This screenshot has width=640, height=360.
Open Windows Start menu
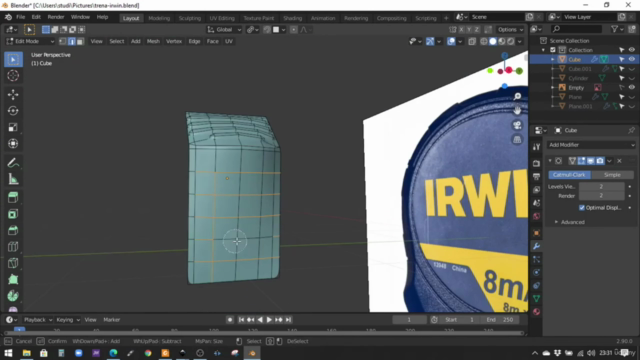tap(9, 353)
